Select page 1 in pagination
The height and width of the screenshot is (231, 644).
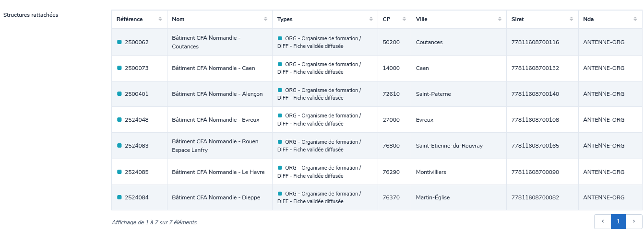pyautogui.click(x=618, y=221)
